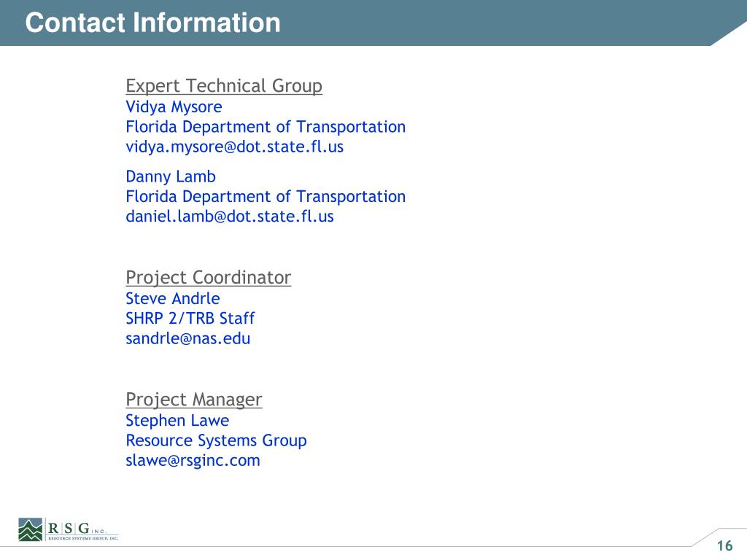Select the name Danny Lamb
This screenshot has height=560, width=747.
[x=171, y=176]
